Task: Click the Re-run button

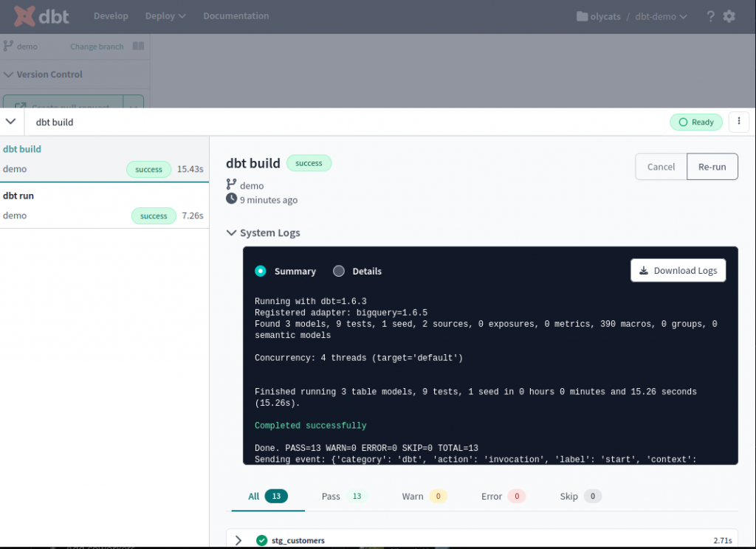Action: pos(712,167)
